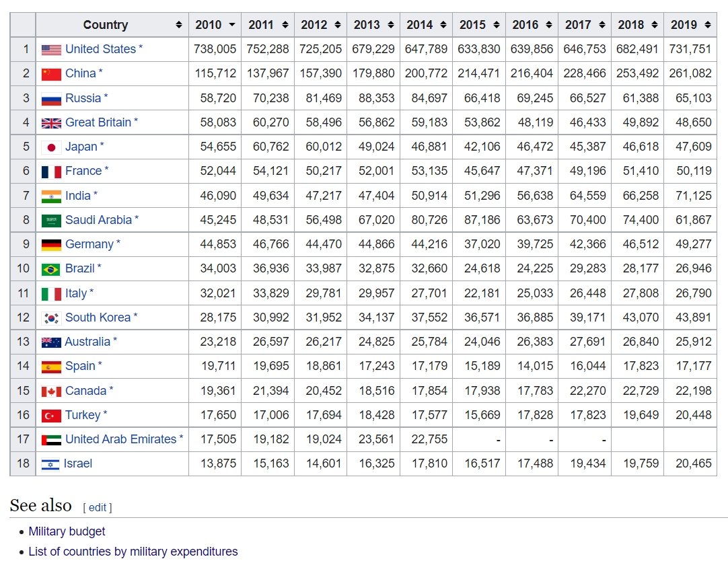Sort table by Country column arrows

click(x=179, y=25)
